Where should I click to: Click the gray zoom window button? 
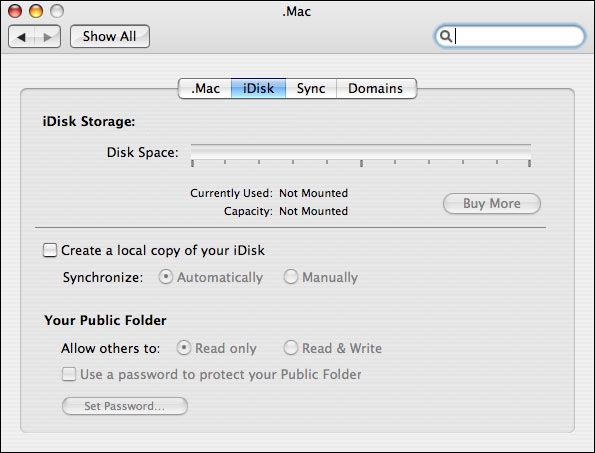pos(57,11)
